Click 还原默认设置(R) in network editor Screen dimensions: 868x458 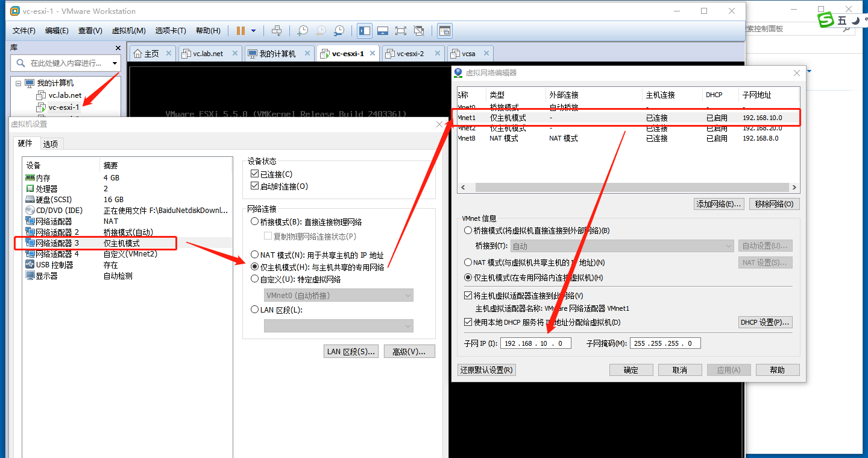pyautogui.click(x=486, y=370)
